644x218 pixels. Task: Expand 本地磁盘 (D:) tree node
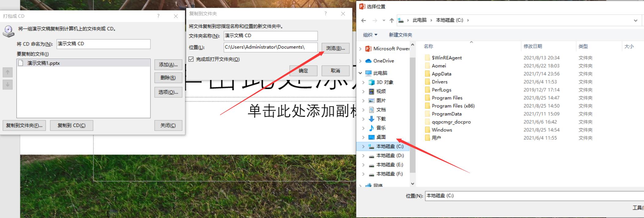click(x=363, y=155)
